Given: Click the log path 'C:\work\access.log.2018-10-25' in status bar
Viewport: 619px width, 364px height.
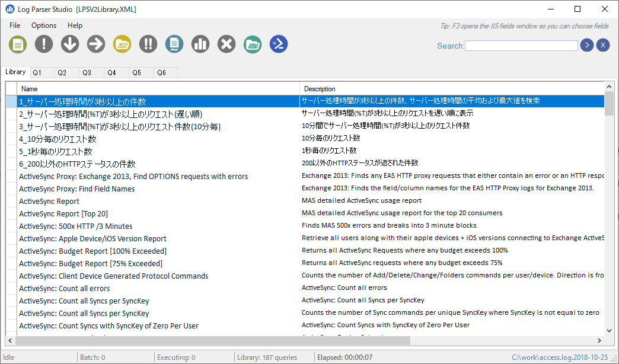Looking at the screenshot, I should 559,357.
